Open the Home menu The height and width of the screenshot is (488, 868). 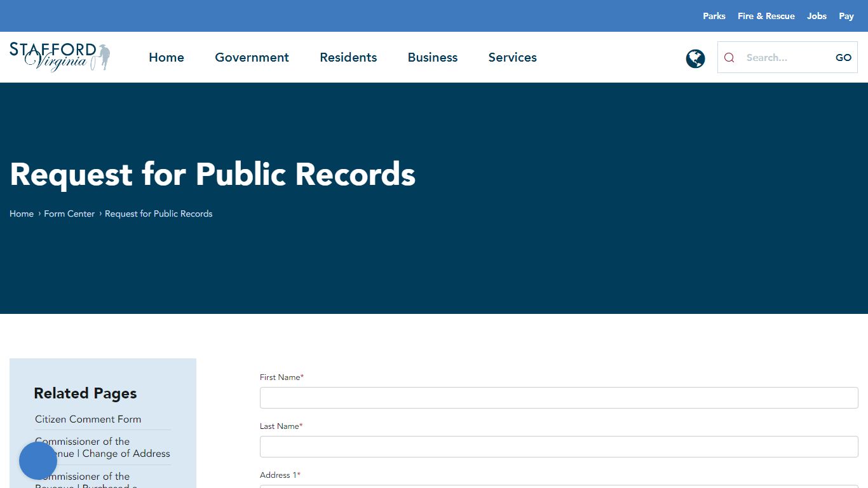[x=166, y=57]
